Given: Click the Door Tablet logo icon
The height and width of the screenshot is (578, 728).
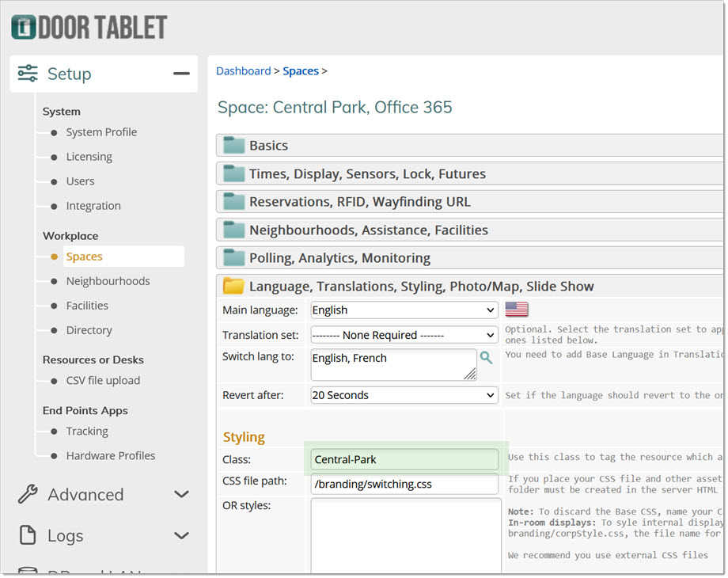Looking at the screenshot, I should tap(25, 27).
